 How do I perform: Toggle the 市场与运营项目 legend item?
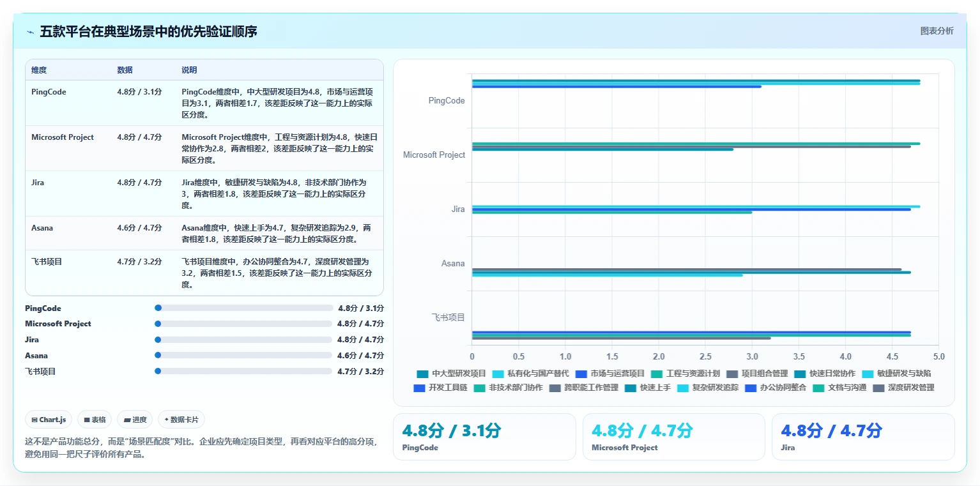609,374
